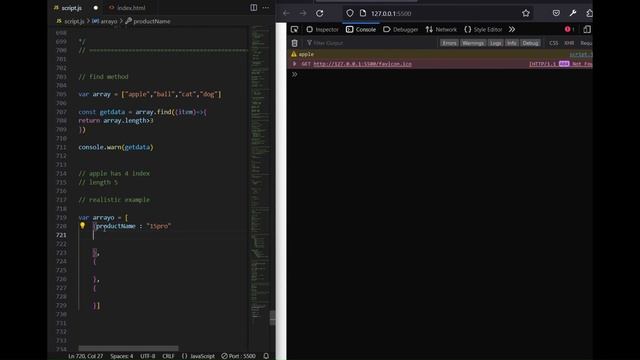Expand the GET favicon.ico error row arrow
The width and height of the screenshot is (640, 360).
tap(294, 64)
